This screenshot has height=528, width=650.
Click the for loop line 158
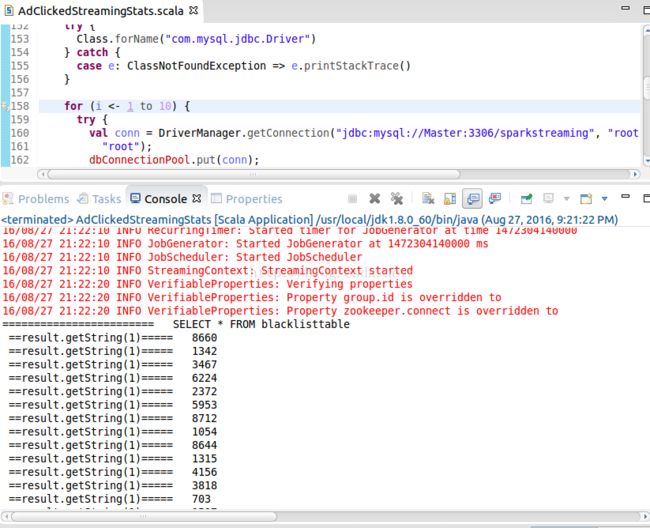point(339,107)
